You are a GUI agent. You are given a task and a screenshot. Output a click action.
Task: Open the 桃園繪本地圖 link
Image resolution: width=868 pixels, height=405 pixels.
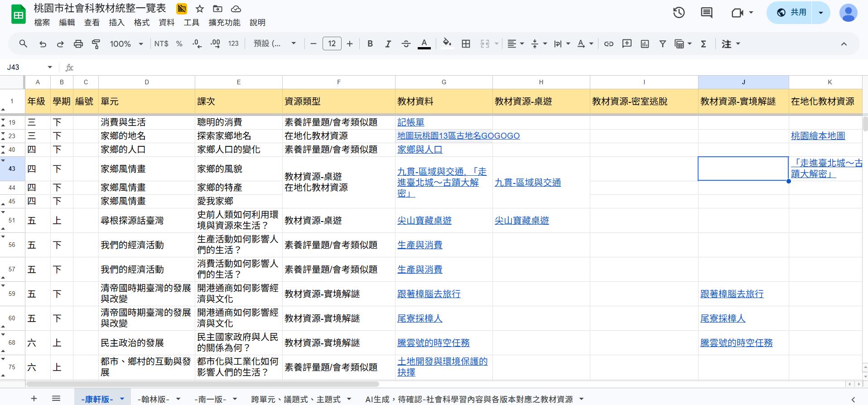[x=818, y=136]
